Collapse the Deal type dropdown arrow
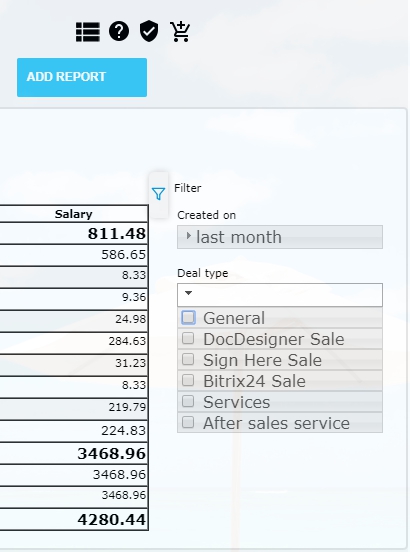 (188, 293)
